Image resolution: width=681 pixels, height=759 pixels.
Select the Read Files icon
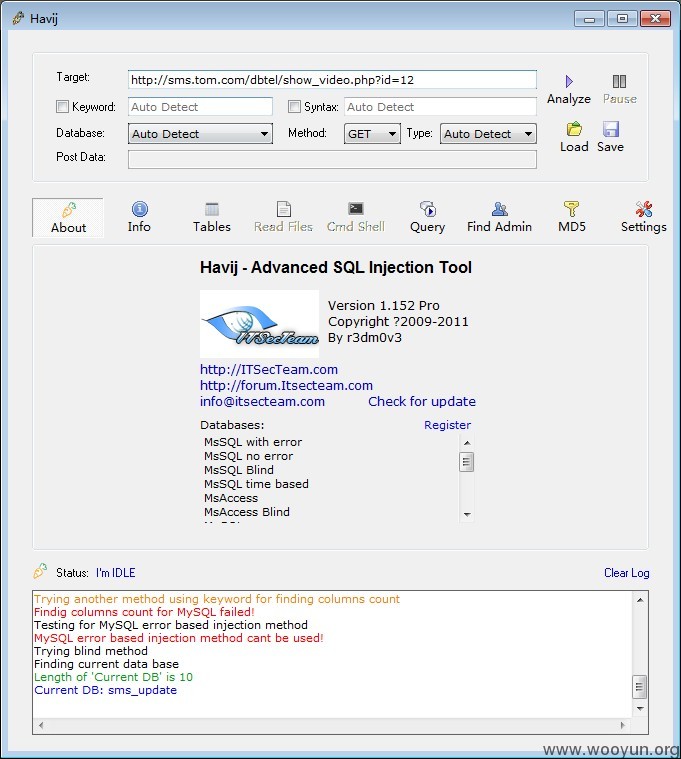click(x=284, y=209)
